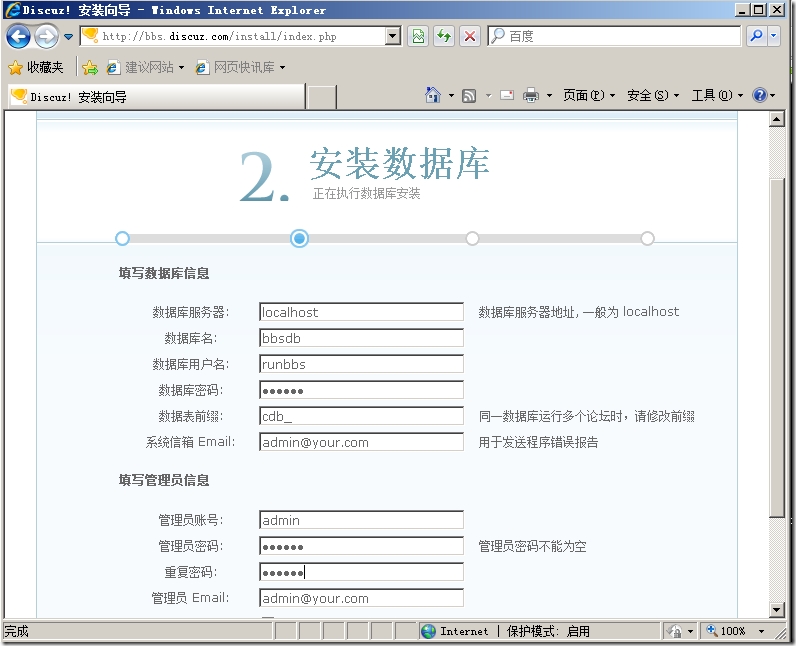Screen dimensions: 796x646
Task: Click the 重复密码 field
Action: 361,572
